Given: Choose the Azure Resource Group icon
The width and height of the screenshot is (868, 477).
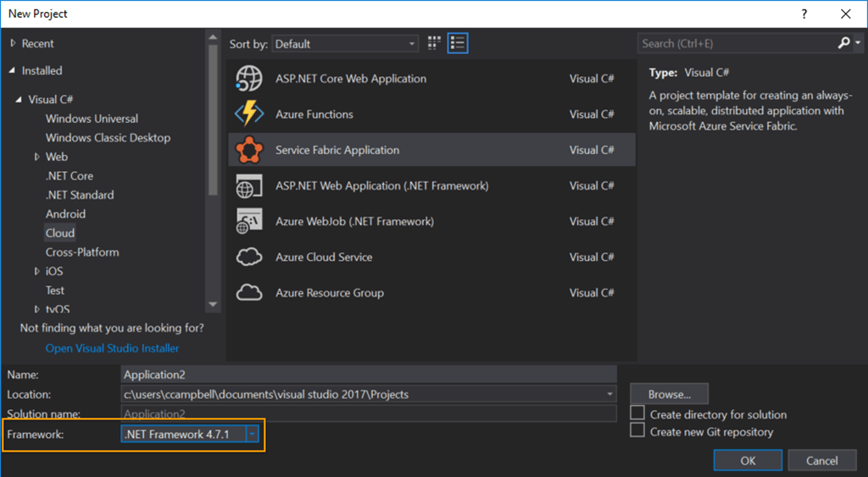Looking at the screenshot, I should point(249,293).
